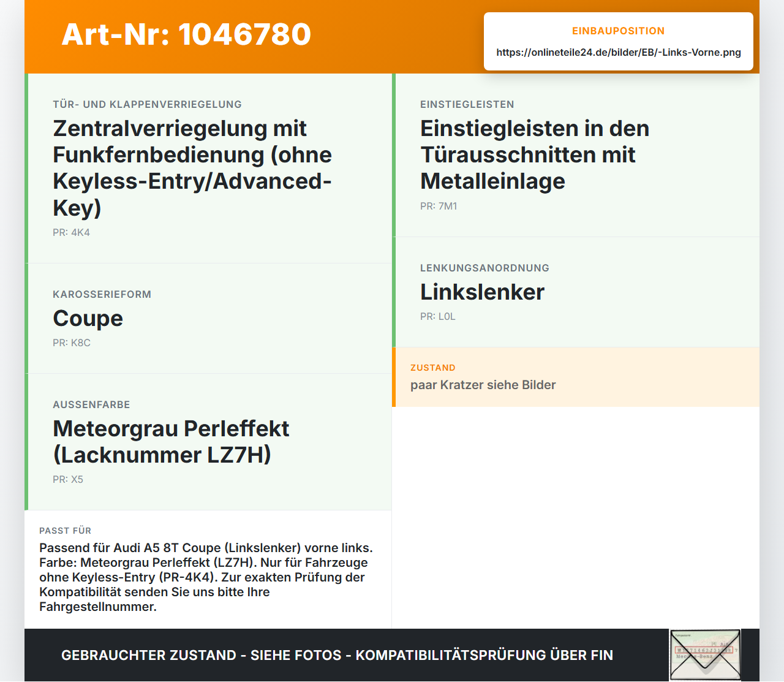Click the Zentralverriegelung mit Funkfernbedienung title

point(192,167)
